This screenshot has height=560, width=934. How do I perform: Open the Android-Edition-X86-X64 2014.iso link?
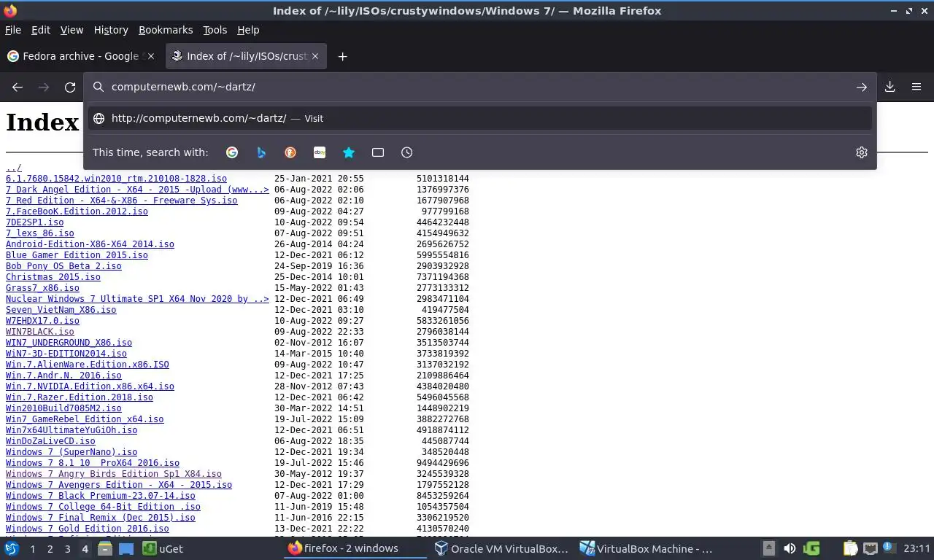click(x=90, y=244)
